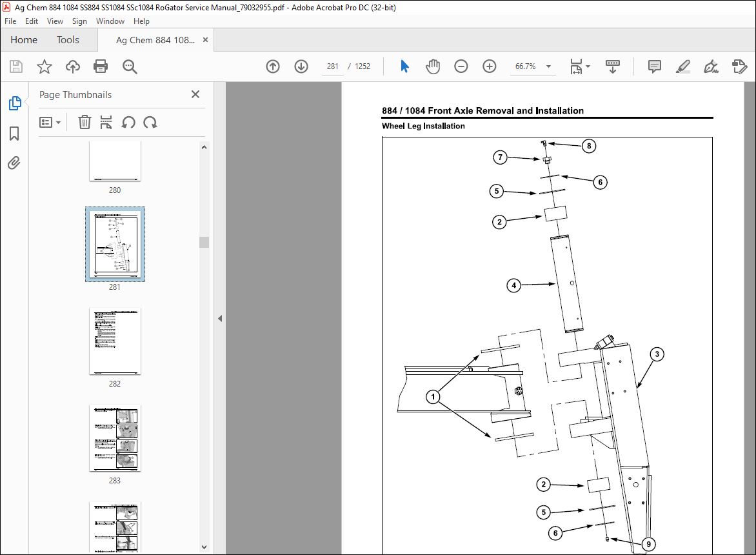Select the page 283 thumbnail

[115, 439]
